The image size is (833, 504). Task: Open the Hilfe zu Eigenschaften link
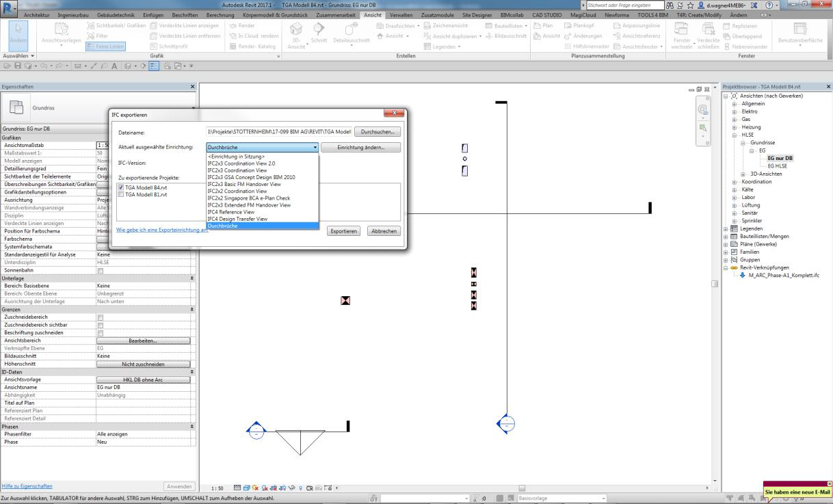[27, 486]
